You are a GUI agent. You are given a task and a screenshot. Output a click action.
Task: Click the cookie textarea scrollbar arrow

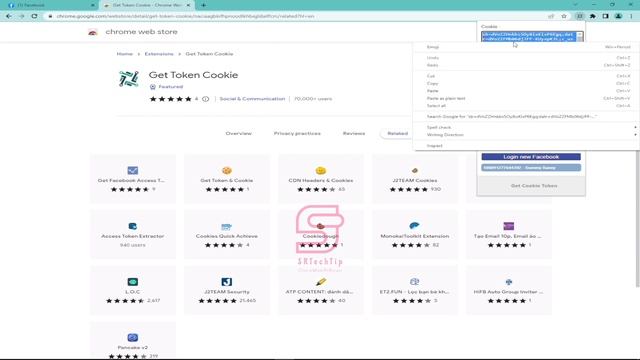[580, 33]
